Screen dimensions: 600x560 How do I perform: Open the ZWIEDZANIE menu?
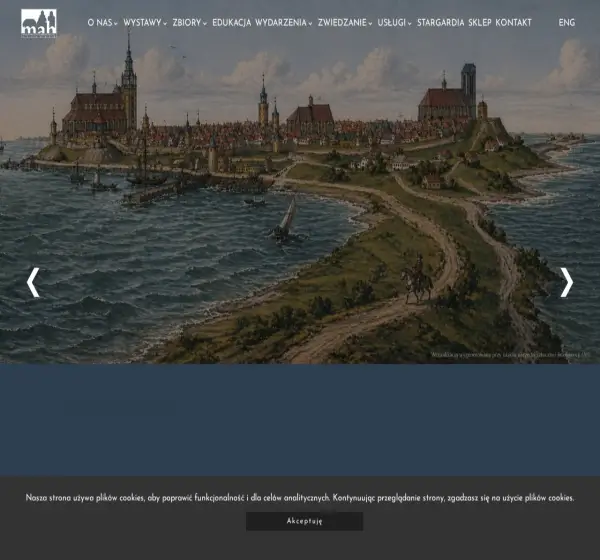(342, 23)
